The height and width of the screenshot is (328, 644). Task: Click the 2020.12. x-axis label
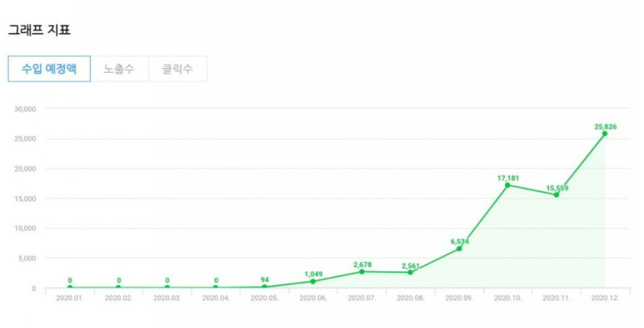(605, 298)
